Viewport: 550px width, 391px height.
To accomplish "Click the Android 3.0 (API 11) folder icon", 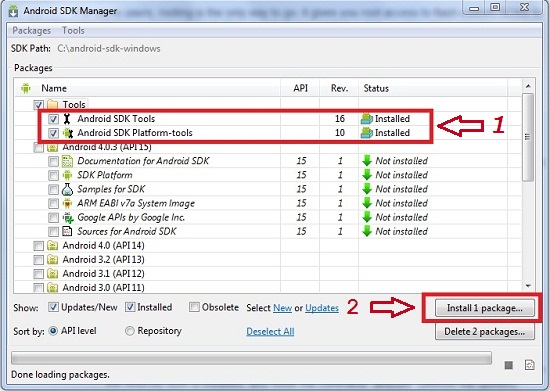I will coord(52,288).
